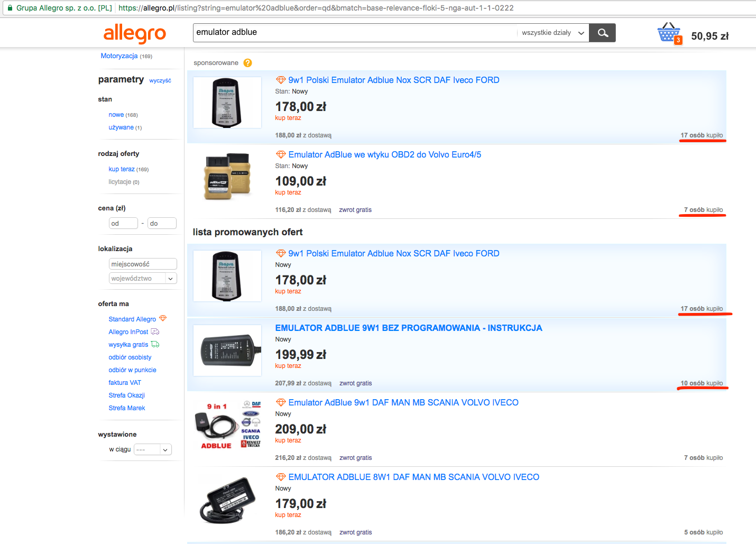Click the magnifier search button
Screen dimensions: 756x544
pyautogui.click(x=603, y=33)
